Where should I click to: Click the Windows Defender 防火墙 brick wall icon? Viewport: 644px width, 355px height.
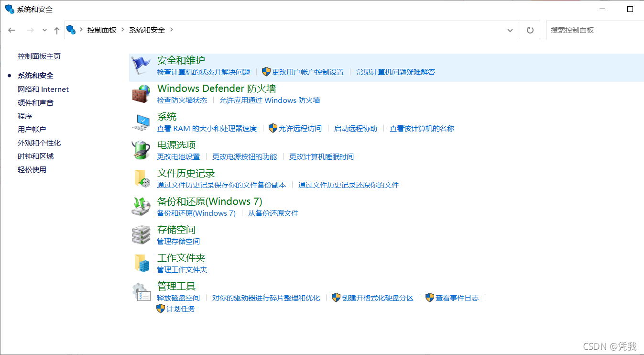(141, 93)
